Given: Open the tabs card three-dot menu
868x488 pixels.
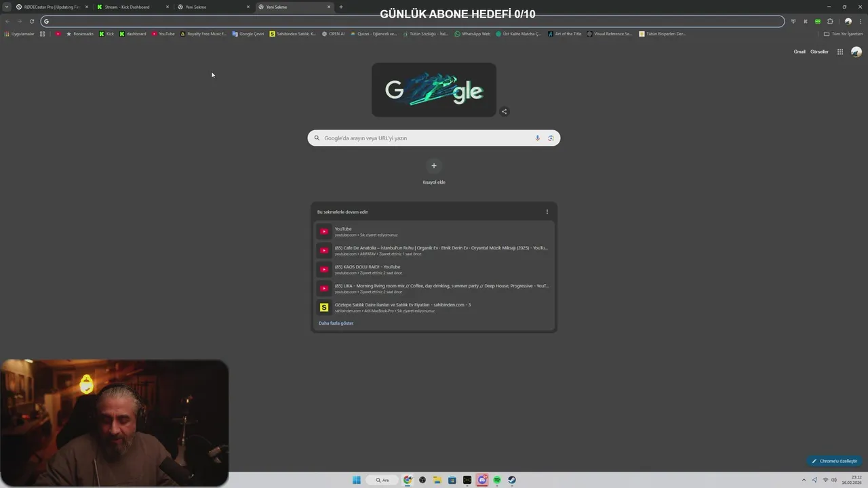Looking at the screenshot, I should pos(547,211).
